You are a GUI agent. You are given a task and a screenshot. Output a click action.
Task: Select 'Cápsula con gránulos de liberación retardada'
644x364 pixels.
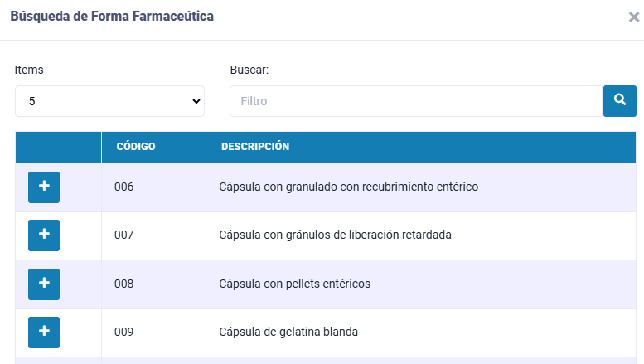click(x=335, y=235)
